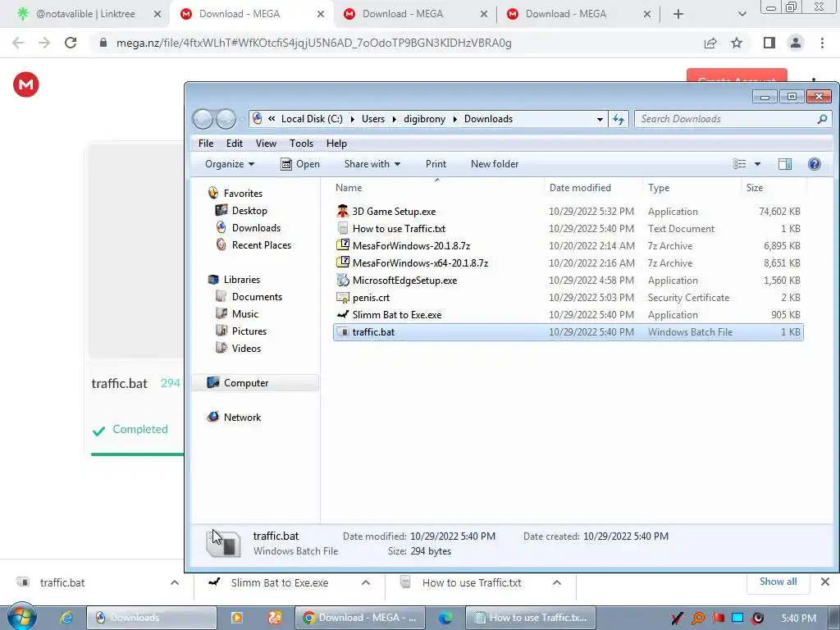Reload the Chrome page
Image resolution: width=840 pixels, height=630 pixels.
71,43
